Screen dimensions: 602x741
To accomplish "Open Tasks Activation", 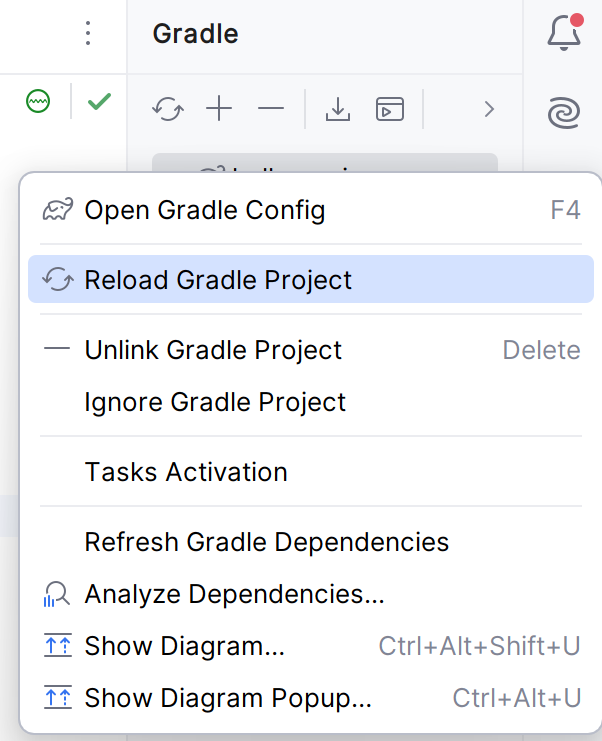I will click(186, 472).
